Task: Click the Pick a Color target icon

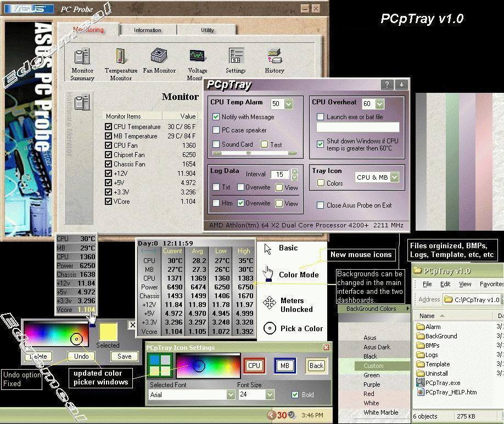Action: 270,328
